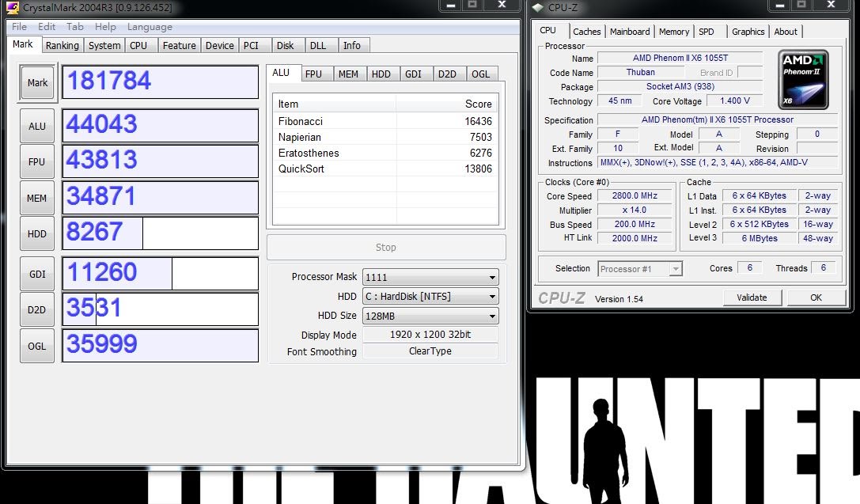Viewport: 860px width, 504px height.
Task: Open the Mainboard tab in CPU-Z
Action: coord(630,32)
